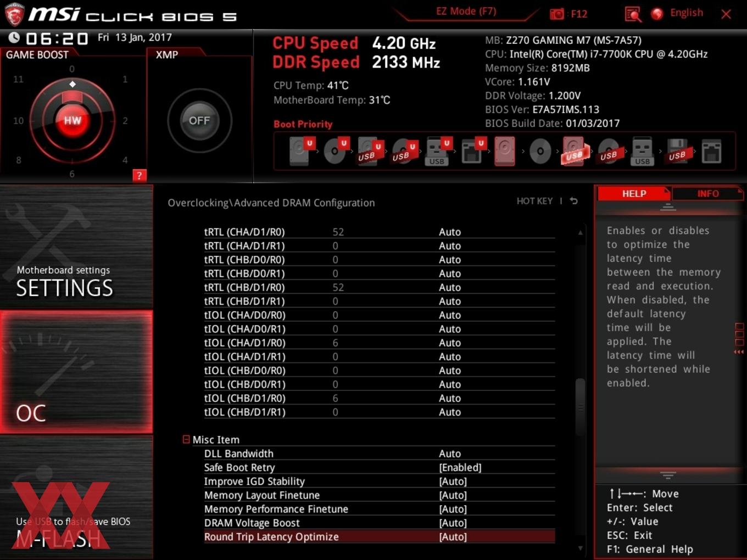
Task: Set Game Boost dial to level 11
Action: click(x=18, y=79)
